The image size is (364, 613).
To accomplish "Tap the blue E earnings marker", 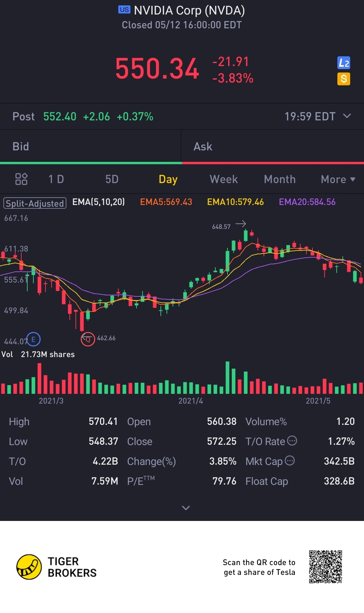I will 33,339.
